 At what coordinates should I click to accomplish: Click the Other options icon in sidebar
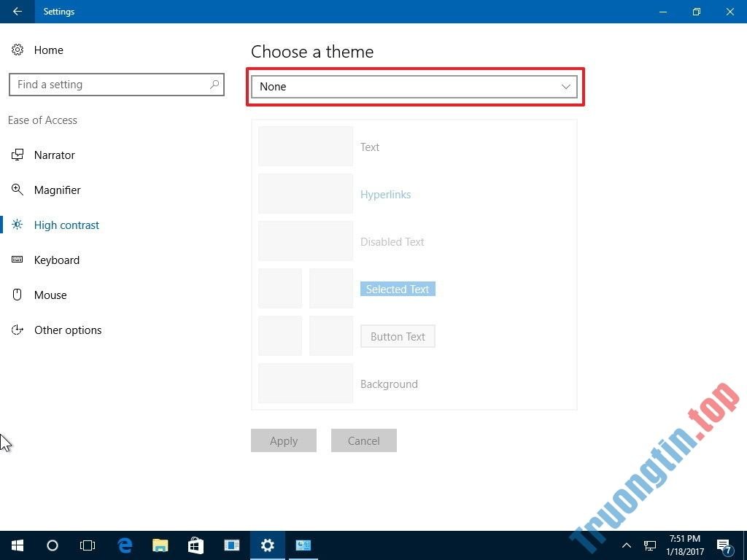18,330
